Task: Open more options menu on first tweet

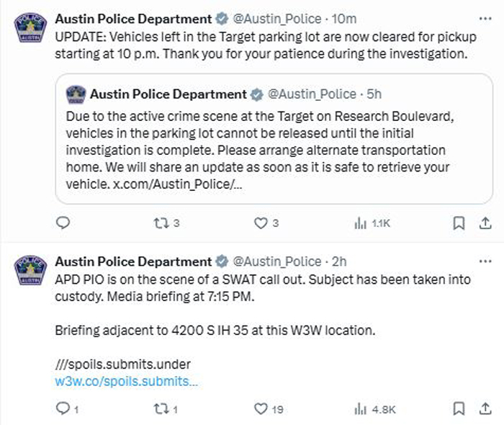Action: [485, 19]
